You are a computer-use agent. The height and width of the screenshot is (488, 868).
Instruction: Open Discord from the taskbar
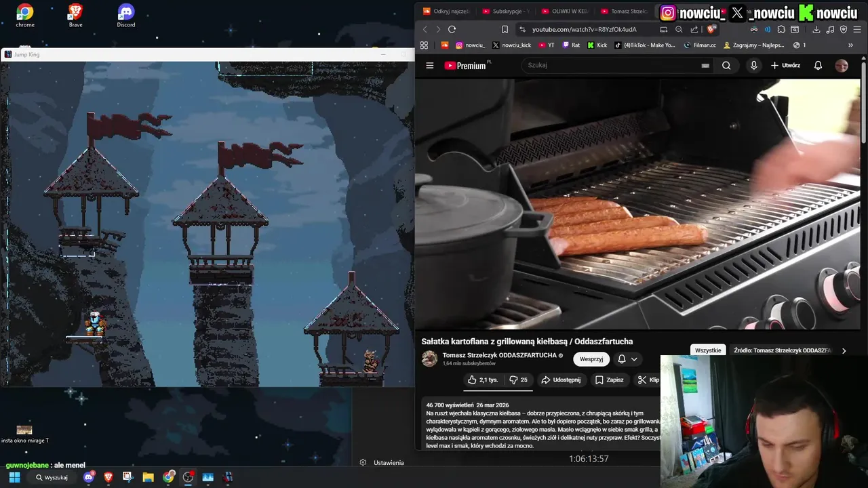(x=89, y=477)
